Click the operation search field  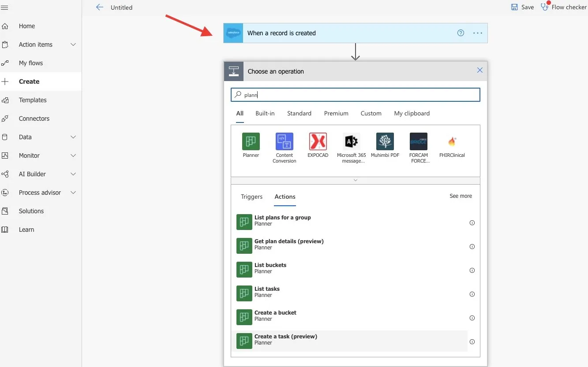pos(356,95)
